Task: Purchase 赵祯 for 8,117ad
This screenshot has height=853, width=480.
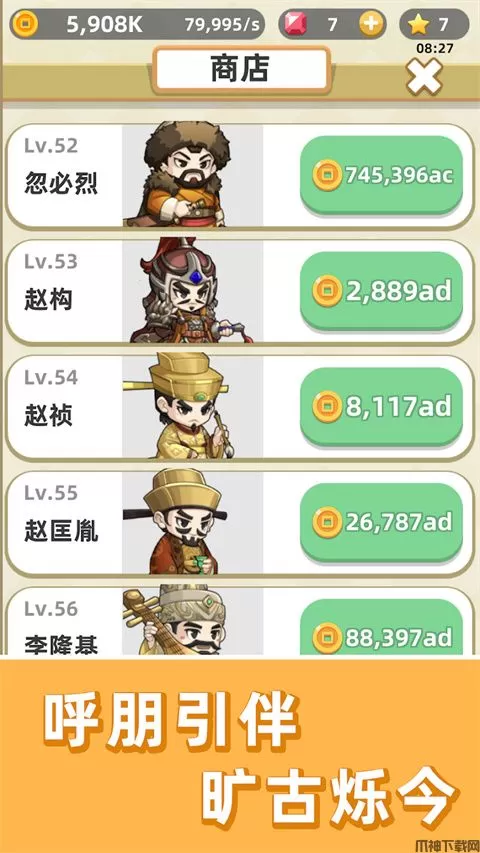Action: tap(381, 407)
